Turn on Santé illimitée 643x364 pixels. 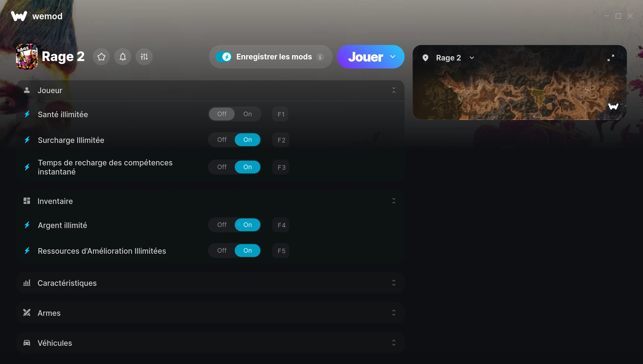tap(248, 114)
